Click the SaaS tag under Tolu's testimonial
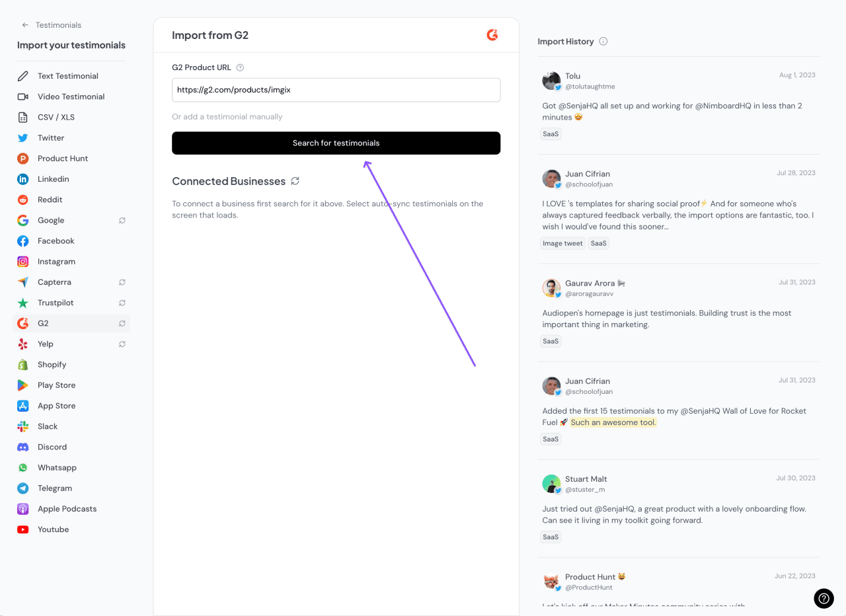 551,134
